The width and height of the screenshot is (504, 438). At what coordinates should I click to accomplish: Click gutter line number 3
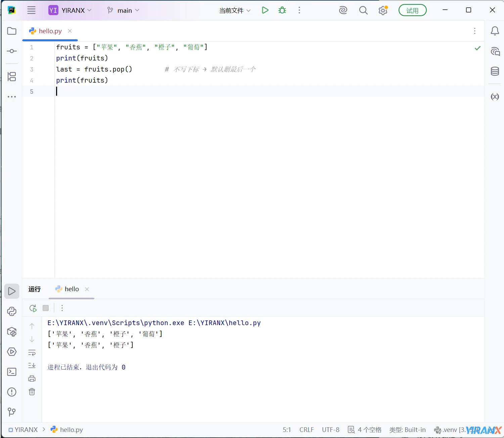[x=32, y=69]
